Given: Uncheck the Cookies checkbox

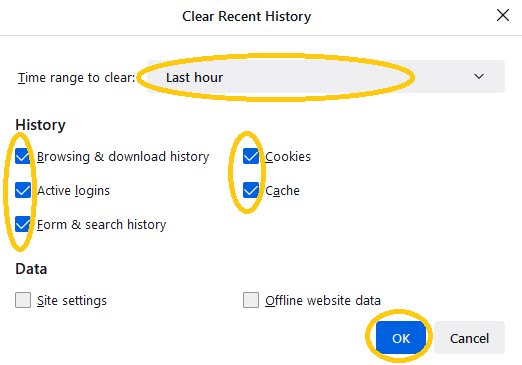Looking at the screenshot, I should [251, 156].
